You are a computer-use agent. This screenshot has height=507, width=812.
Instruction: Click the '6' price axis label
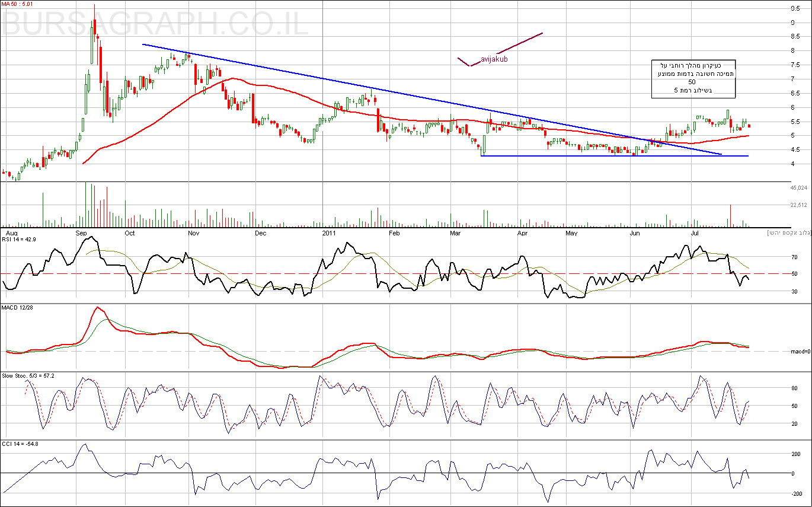pyautogui.click(x=792, y=108)
